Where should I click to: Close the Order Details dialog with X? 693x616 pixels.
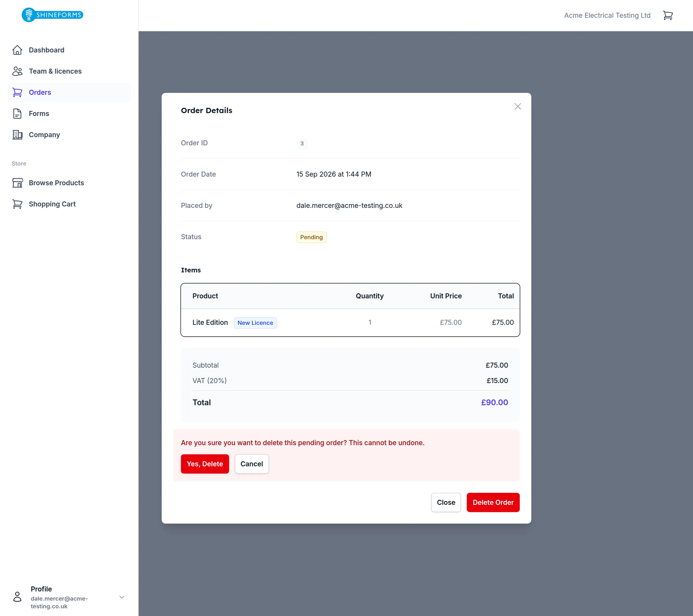pos(517,106)
